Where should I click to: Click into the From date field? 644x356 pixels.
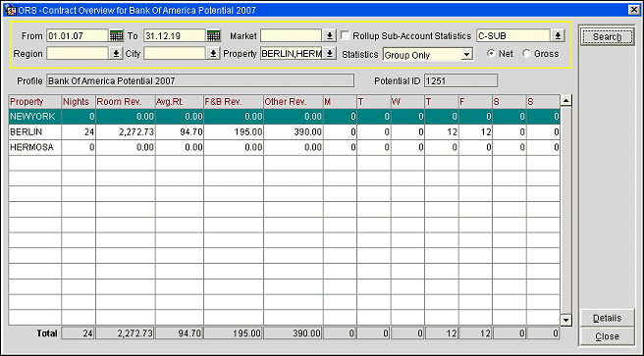click(x=78, y=36)
